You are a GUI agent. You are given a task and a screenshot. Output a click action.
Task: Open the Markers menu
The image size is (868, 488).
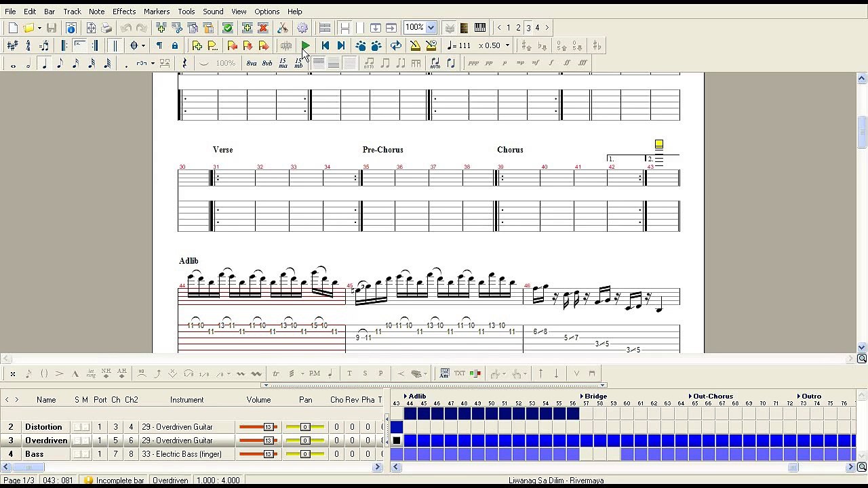click(x=157, y=12)
